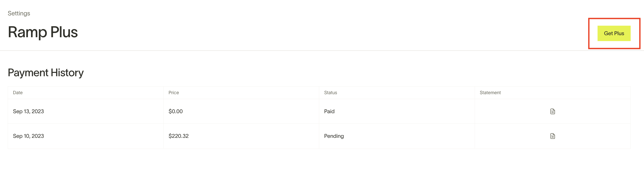Go back to Settings breadcrumb

pos(19,13)
